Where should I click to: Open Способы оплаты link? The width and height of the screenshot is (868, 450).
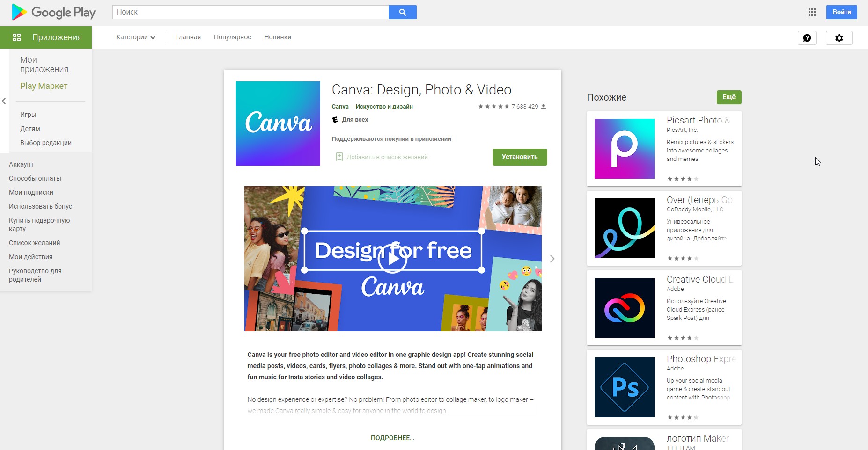tap(35, 178)
